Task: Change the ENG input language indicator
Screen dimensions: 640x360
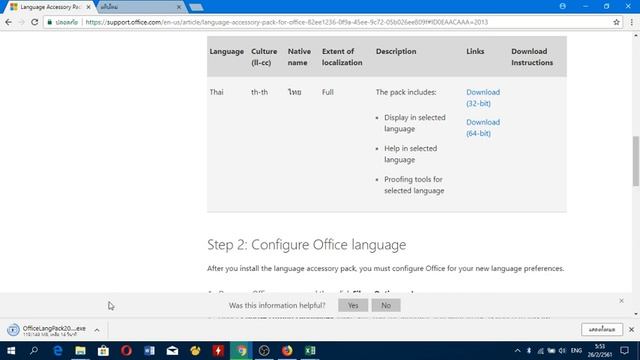Action: point(576,351)
